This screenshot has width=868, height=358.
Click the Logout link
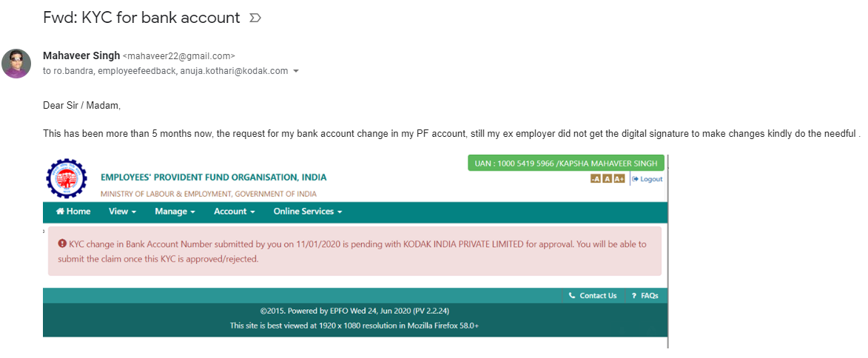(647, 179)
